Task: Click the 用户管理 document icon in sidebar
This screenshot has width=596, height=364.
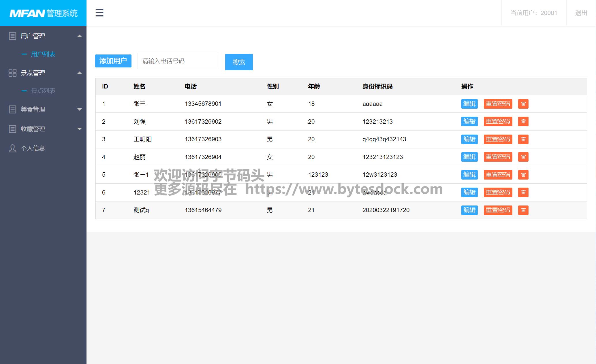Action: (x=12, y=36)
